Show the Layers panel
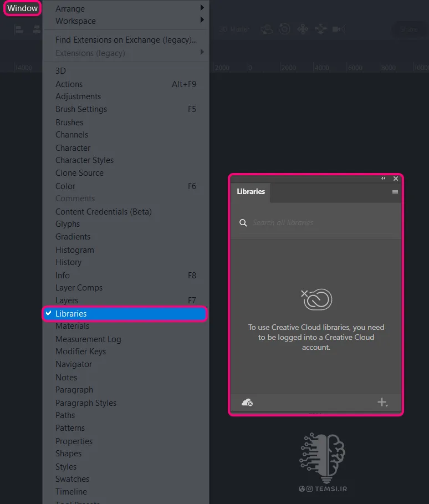 click(x=126, y=300)
